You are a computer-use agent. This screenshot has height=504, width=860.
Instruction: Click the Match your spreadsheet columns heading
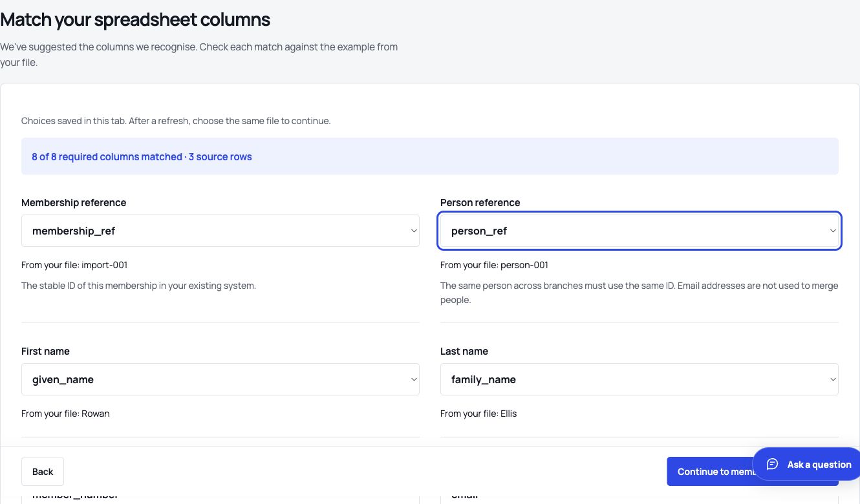pos(135,19)
